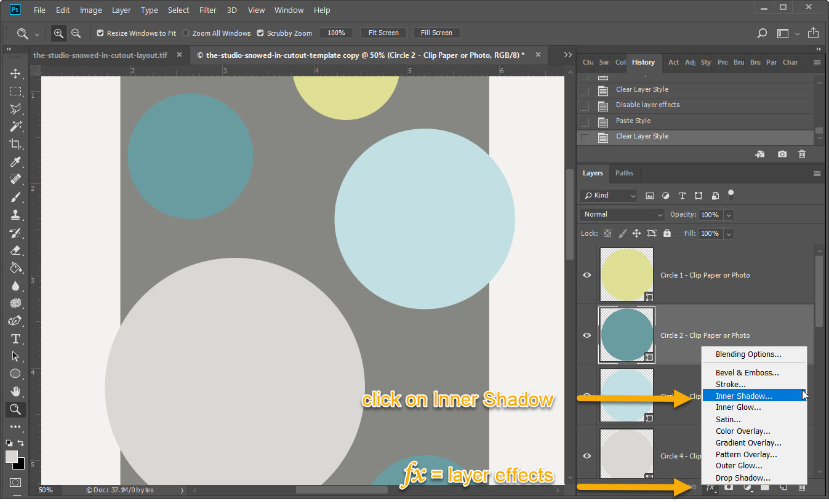The width and height of the screenshot is (829, 504).
Task: Filter for adjustment layers icon
Action: click(665, 196)
